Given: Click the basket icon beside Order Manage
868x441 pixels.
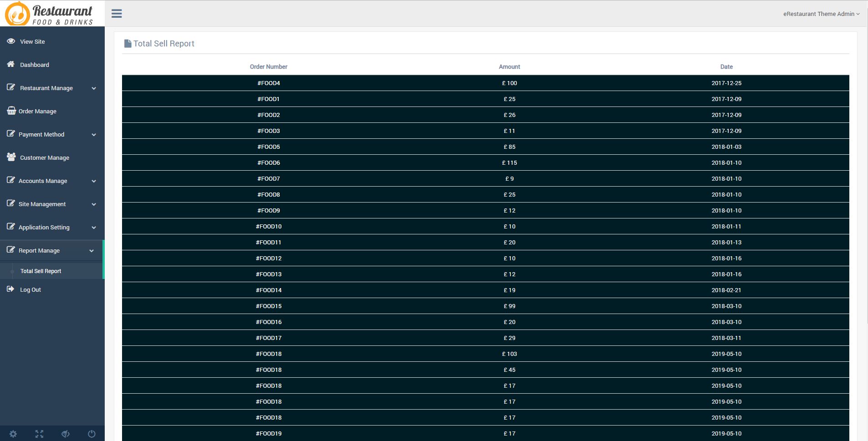Looking at the screenshot, I should click(x=11, y=111).
